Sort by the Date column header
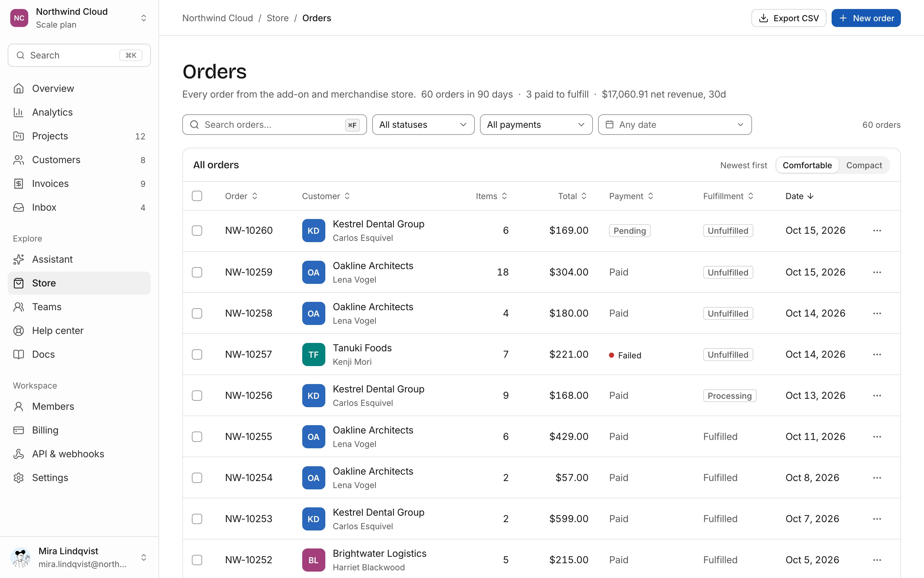The image size is (924, 578). pyautogui.click(x=800, y=196)
